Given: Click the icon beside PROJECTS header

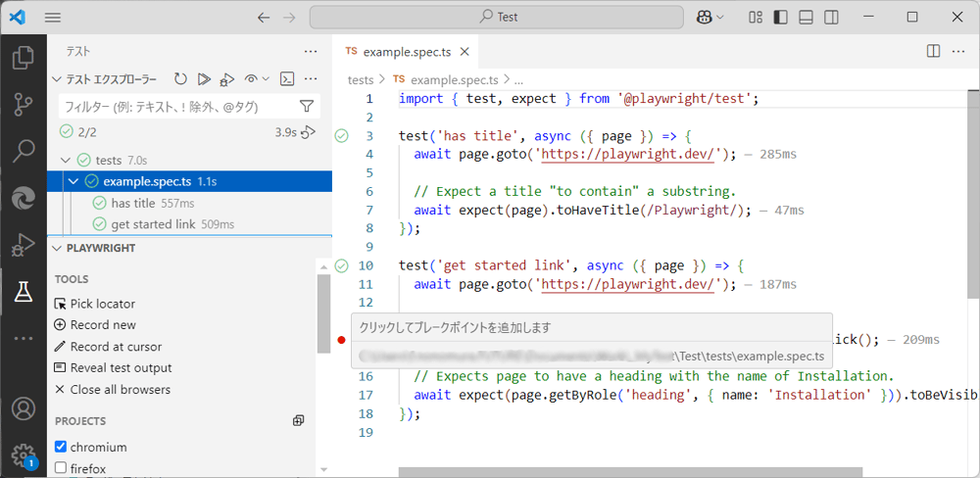Looking at the screenshot, I should pos(298,420).
